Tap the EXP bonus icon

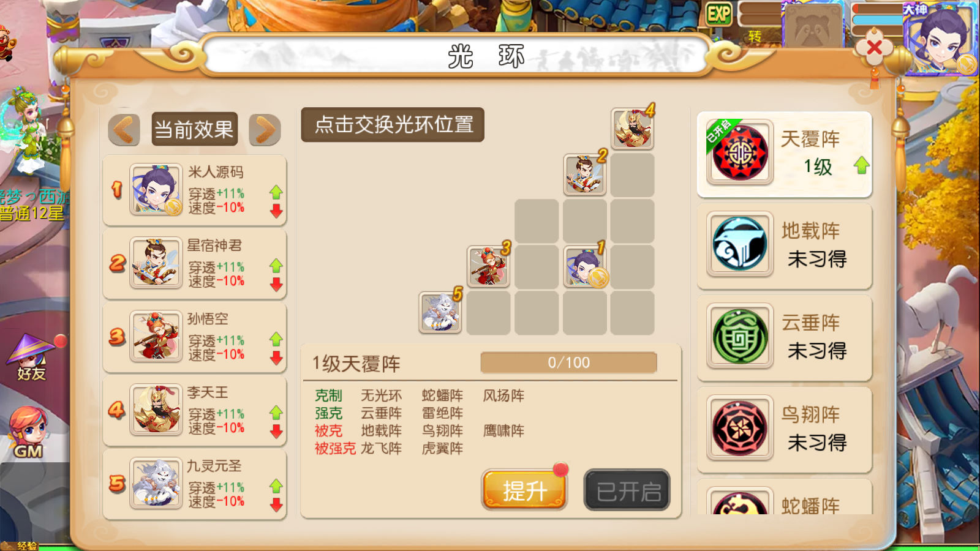[719, 13]
